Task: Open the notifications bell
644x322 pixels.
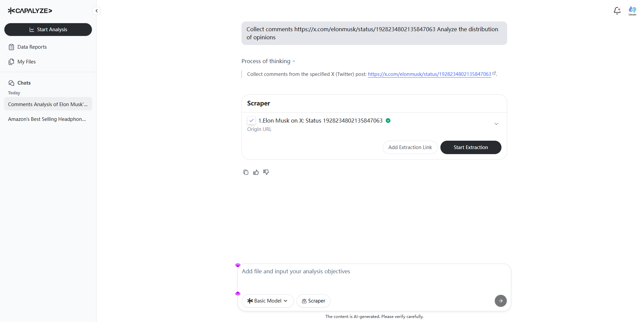Action: (x=617, y=11)
